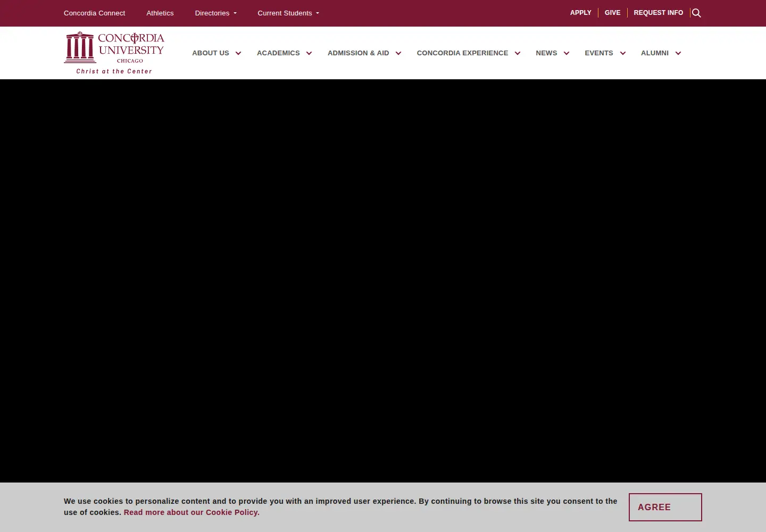Expand the Current Students dropdown
766x532 pixels.
pos(288,13)
